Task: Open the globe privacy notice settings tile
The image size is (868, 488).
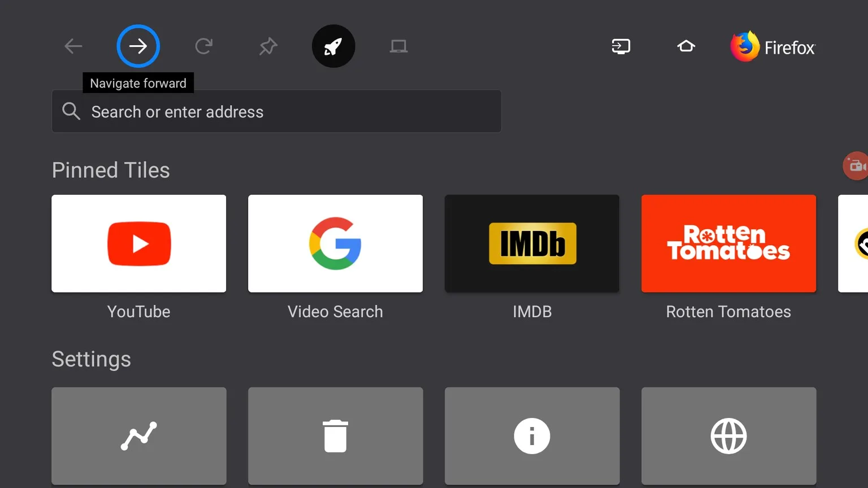Action: click(729, 436)
